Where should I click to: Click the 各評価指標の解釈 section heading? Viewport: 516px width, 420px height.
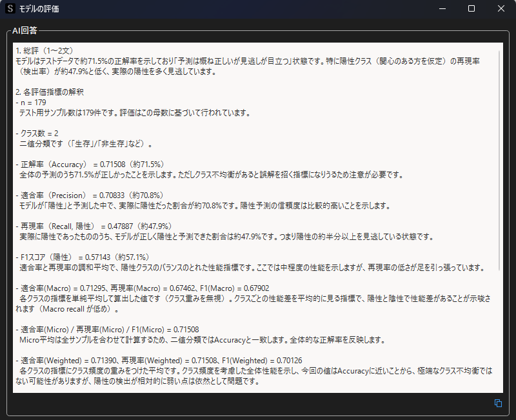tap(50, 92)
